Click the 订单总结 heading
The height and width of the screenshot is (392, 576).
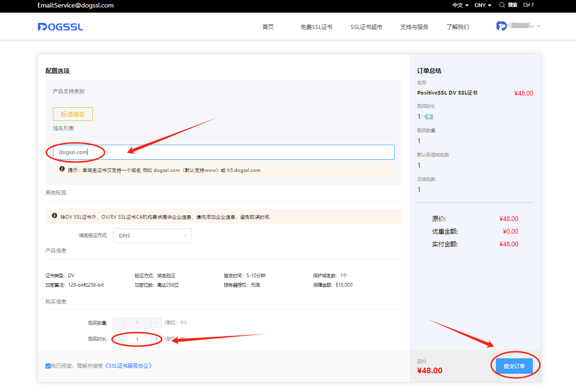point(429,71)
